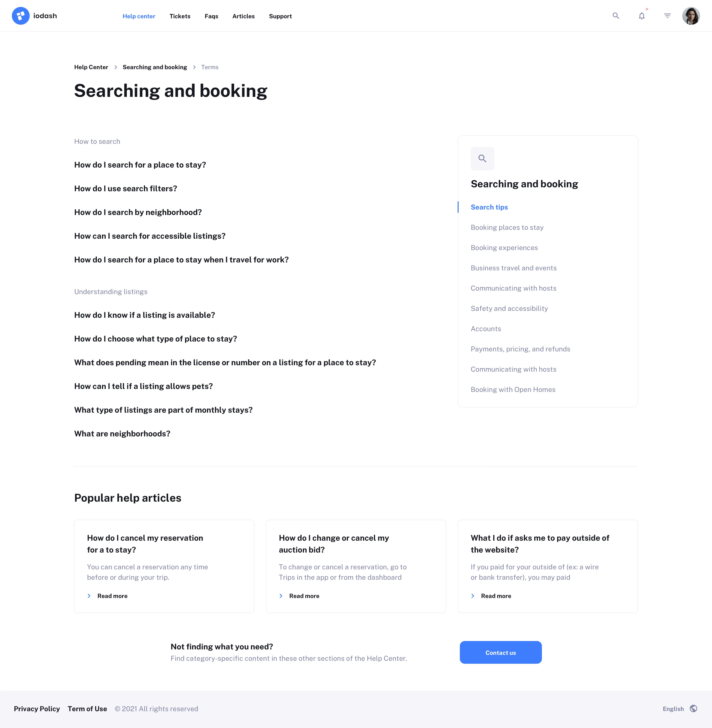Open the Privacy Policy link
This screenshot has height=728, width=712.
point(36,708)
